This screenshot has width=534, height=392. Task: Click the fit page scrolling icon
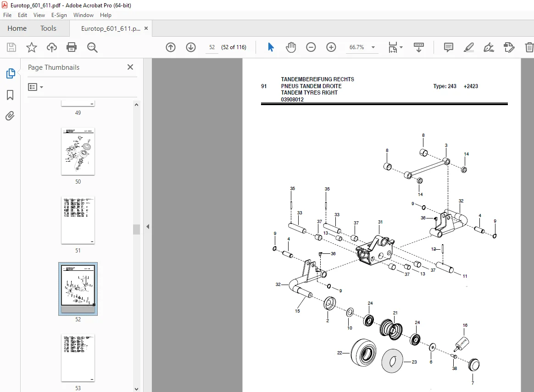point(393,47)
